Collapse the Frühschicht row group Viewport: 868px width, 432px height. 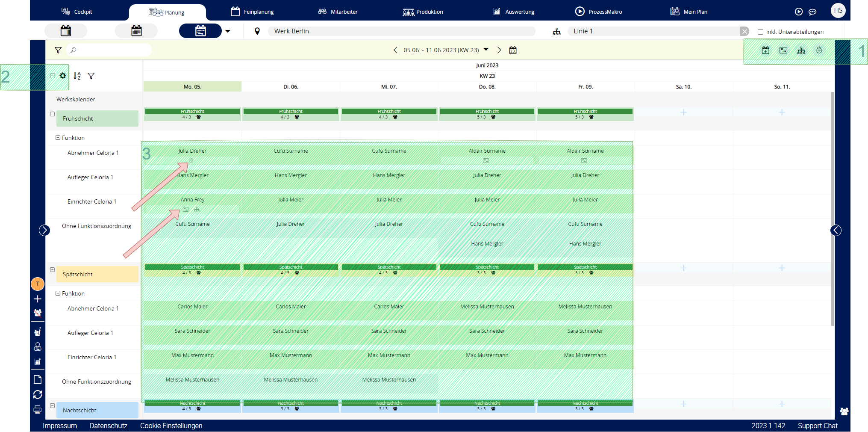pos(53,114)
